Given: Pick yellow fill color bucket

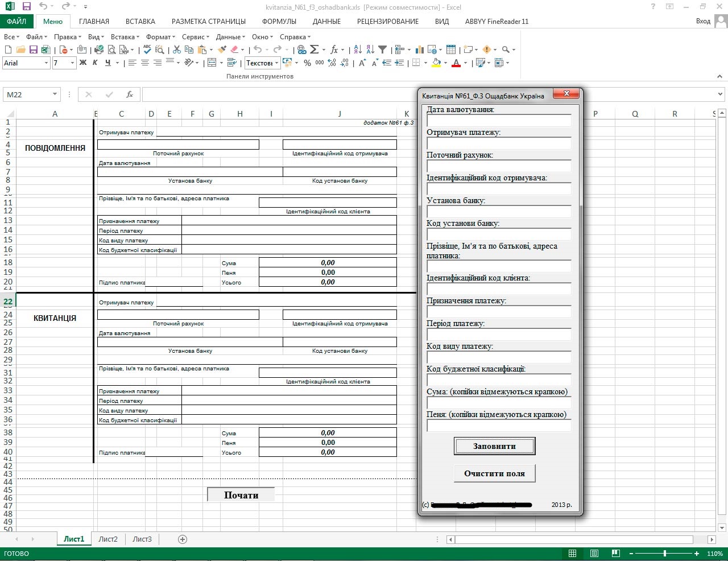Looking at the screenshot, I should (436, 63).
